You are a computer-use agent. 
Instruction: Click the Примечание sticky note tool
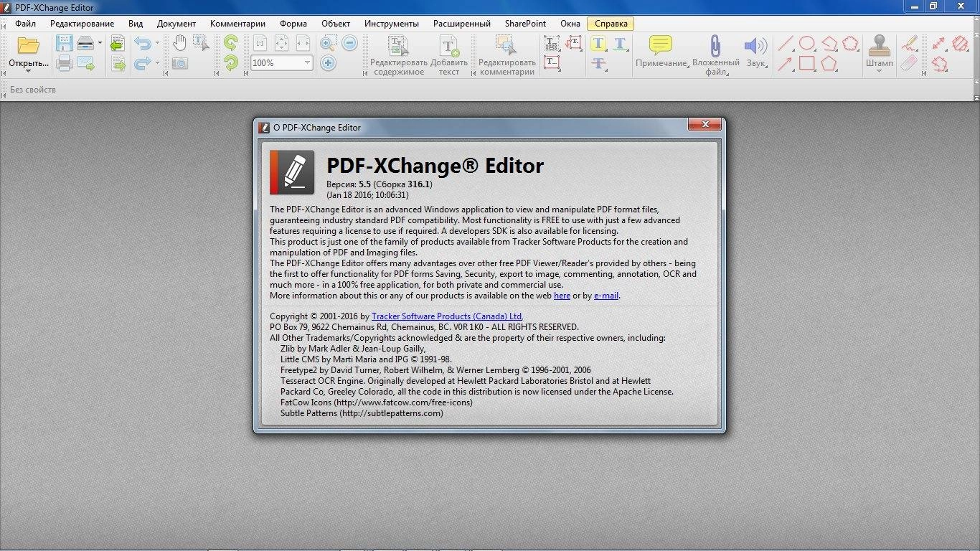point(661,52)
